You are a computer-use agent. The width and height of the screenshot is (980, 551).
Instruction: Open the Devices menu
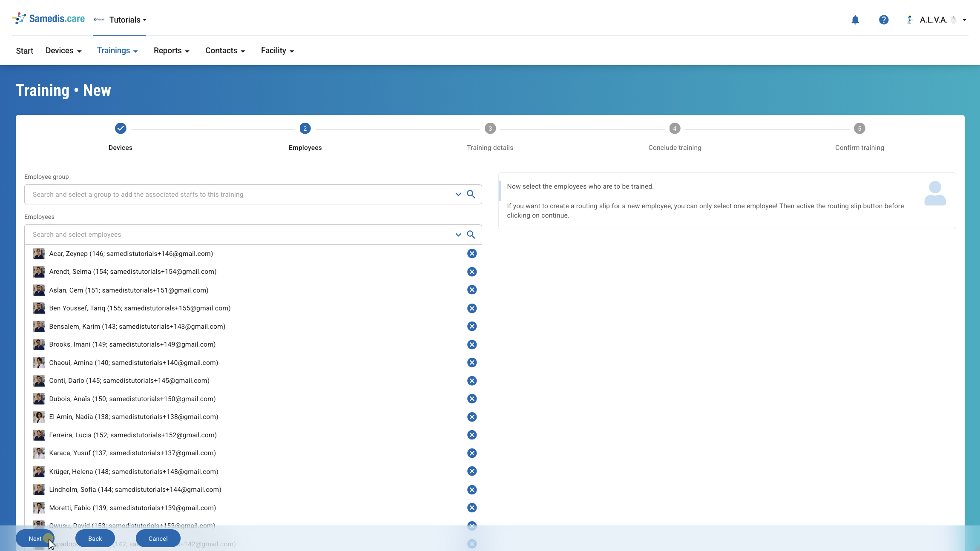coord(63,51)
